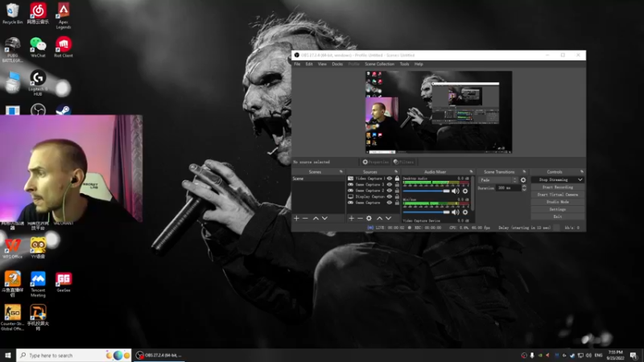Open the Counter-Strike Global Offensive shortcut
The height and width of the screenshot is (362, 644).
coord(12,317)
